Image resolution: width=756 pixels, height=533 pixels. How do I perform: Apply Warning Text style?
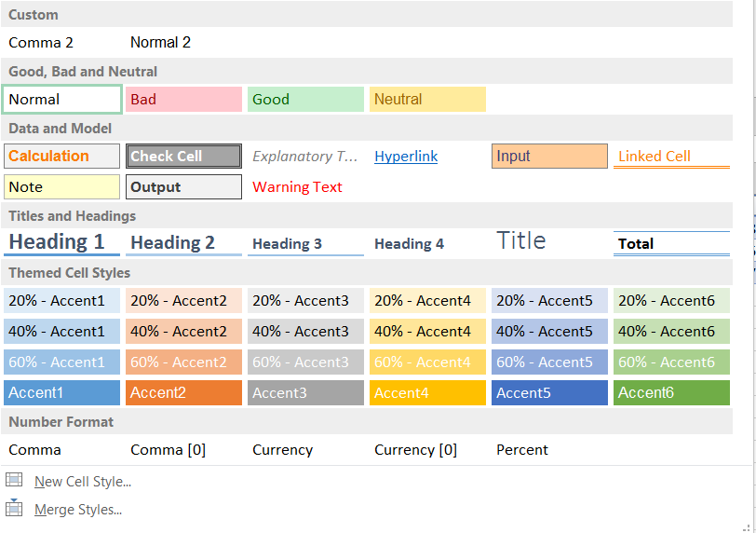click(x=298, y=187)
